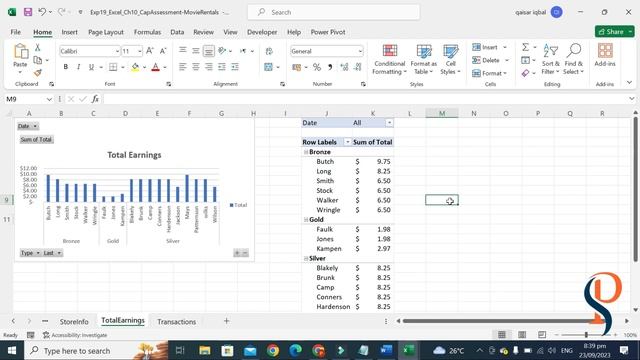Open Word from the Windows taskbar
The width and height of the screenshot is (640, 360).
pyautogui.click(x=386, y=350)
